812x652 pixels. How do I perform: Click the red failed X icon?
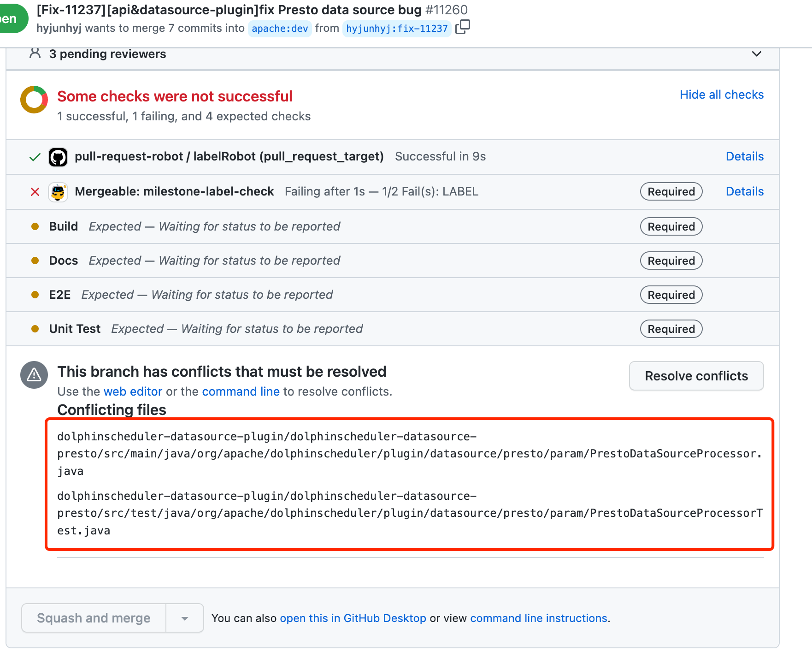point(35,192)
